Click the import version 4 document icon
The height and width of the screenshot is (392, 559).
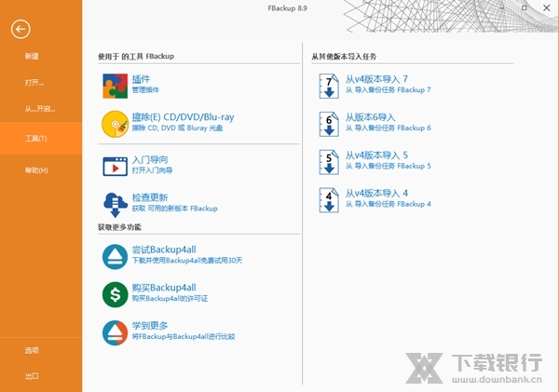(x=329, y=200)
